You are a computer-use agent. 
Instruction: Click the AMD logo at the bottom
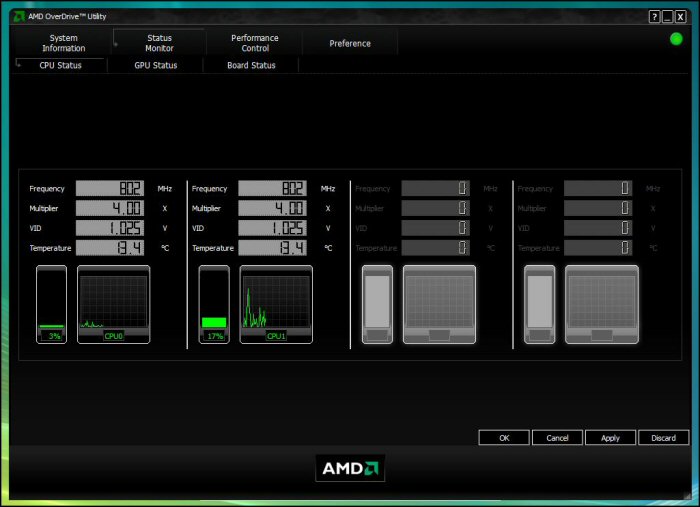(x=350, y=468)
